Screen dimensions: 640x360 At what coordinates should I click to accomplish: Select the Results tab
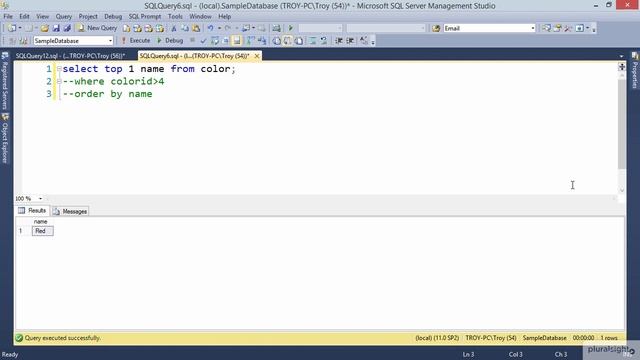tap(32, 211)
